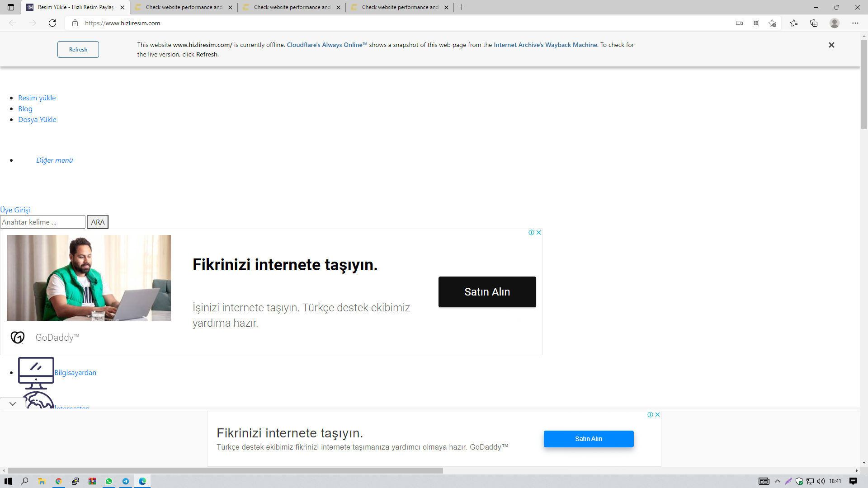Open the Edge settings and more menu

point(855,23)
